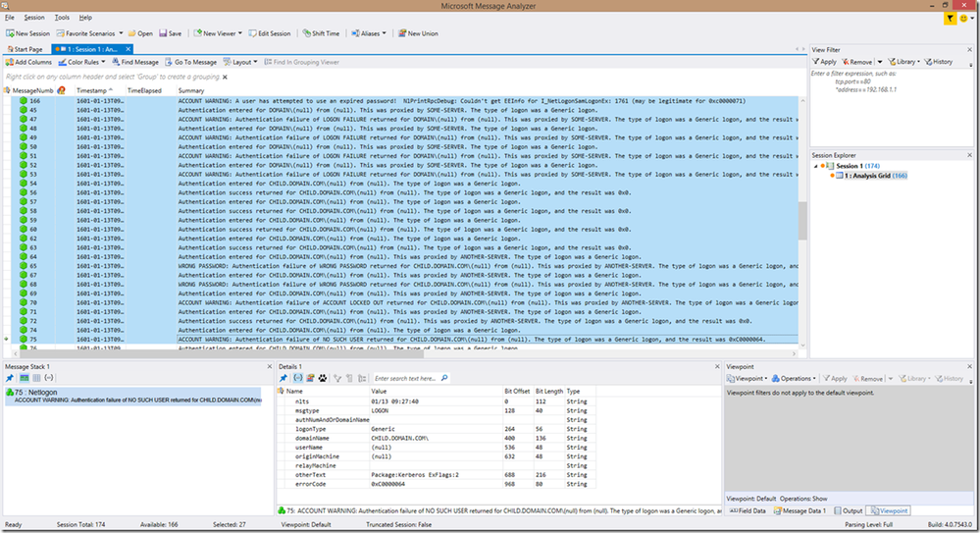The height and width of the screenshot is (533, 980).
Task: Open the Operations dropdown in Viewpoint panel
Action: click(x=795, y=379)
